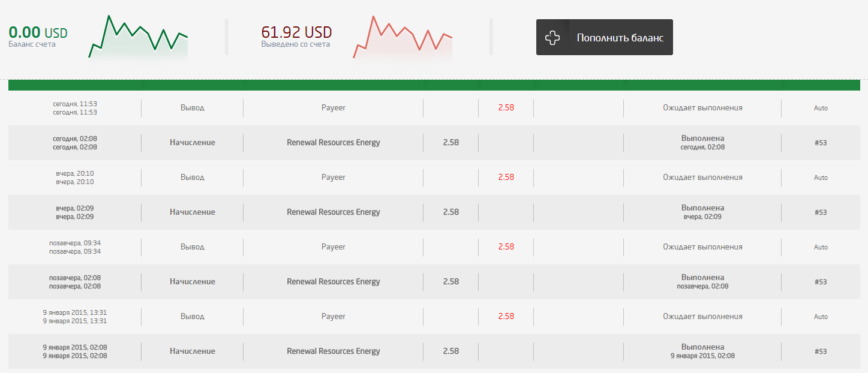Screen dimensions: 868x373
Task: Click the Auto tag in yesterday's 20:10 row
Action: pos(821,178)
